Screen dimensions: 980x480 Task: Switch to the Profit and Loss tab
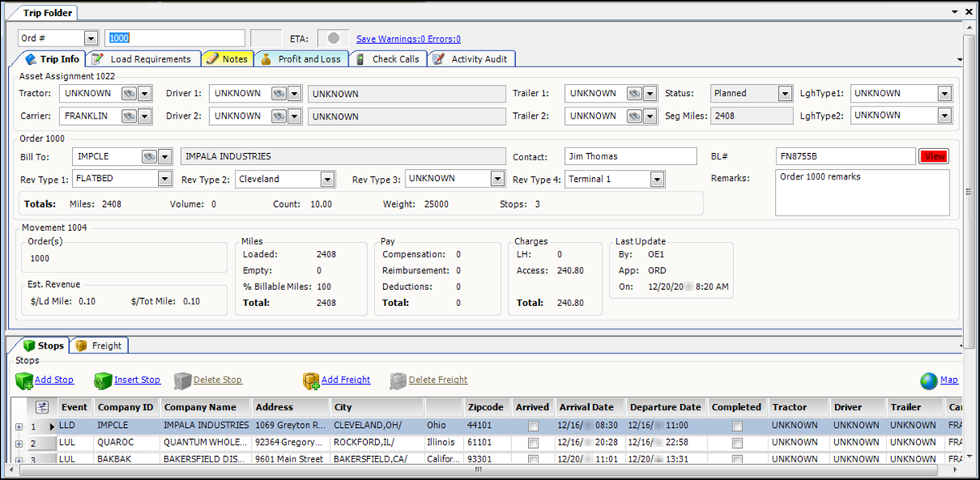[x=301, y=58]
